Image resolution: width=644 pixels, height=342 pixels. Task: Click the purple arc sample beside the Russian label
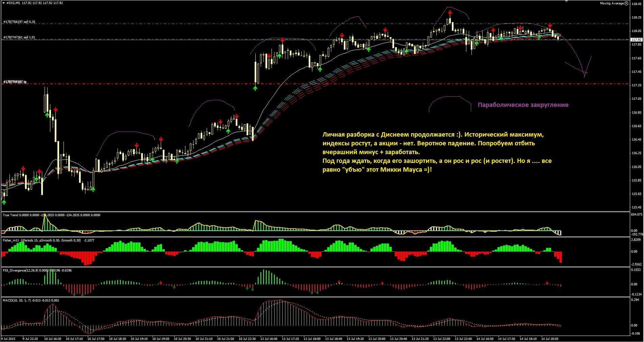pos(450,104)
